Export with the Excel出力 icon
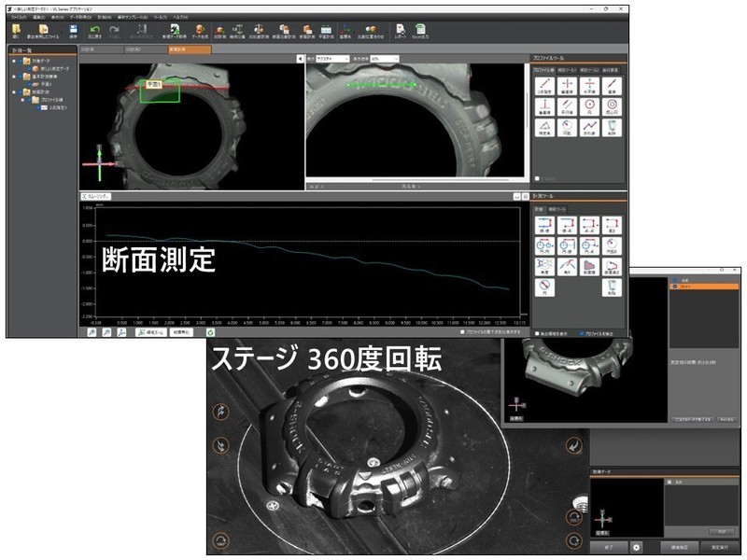Image resolution: width=747 pixels, height=560 pixels. point(420,32)
